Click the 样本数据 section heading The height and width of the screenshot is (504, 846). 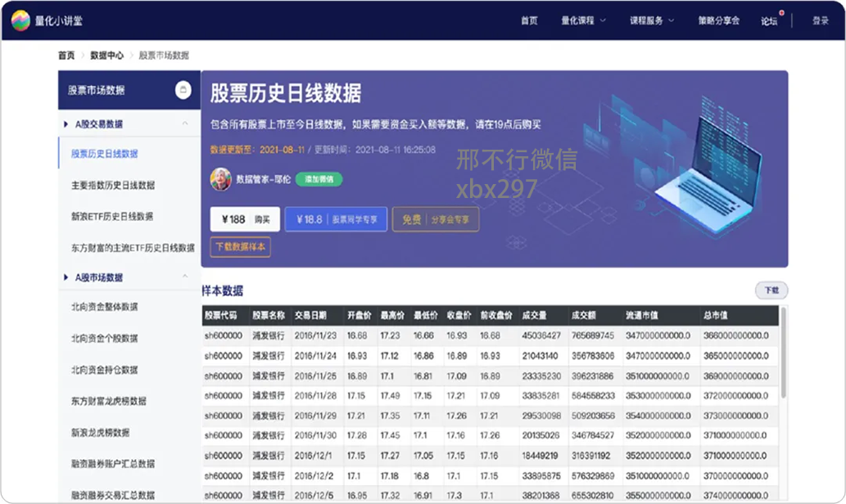pyautogui.click(x=223, y=290)
